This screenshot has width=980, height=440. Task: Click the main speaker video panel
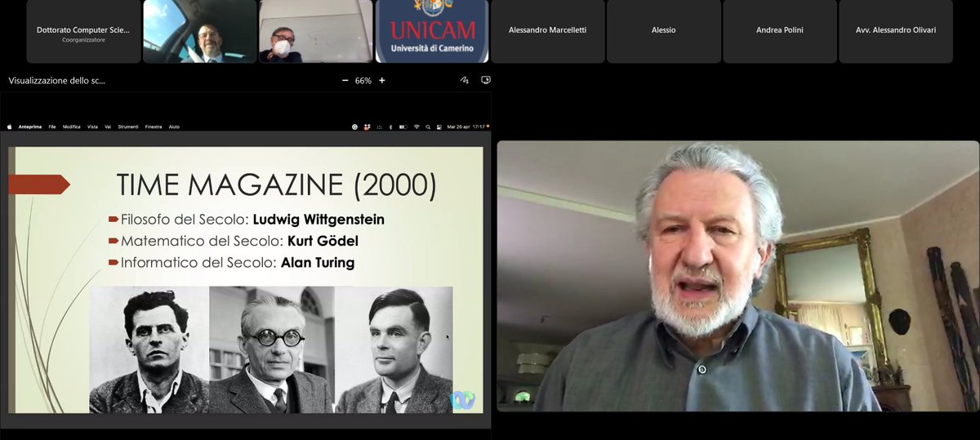tap(738, 276)
